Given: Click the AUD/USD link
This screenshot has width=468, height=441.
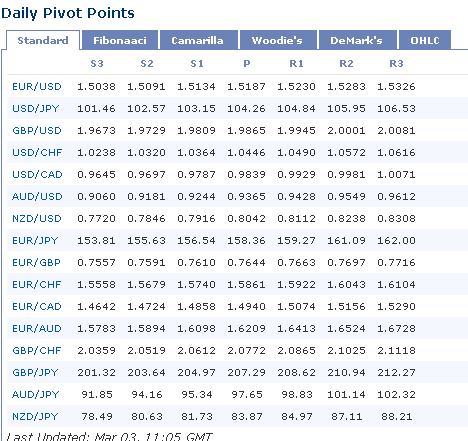Looking at the screenshot, I should 37,197.
